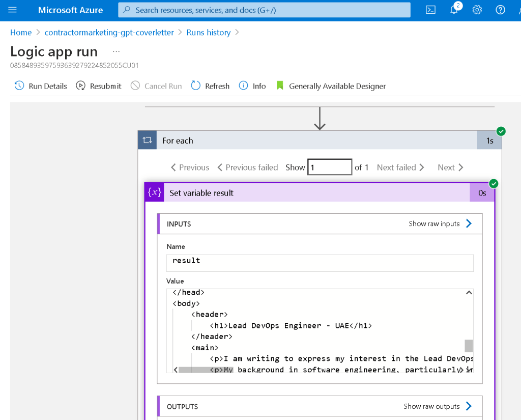Image resolution: width=521 pixels, height=420 pixels.
Task: Open Cloud Shell from the top bar
Action: pos(430,10)
